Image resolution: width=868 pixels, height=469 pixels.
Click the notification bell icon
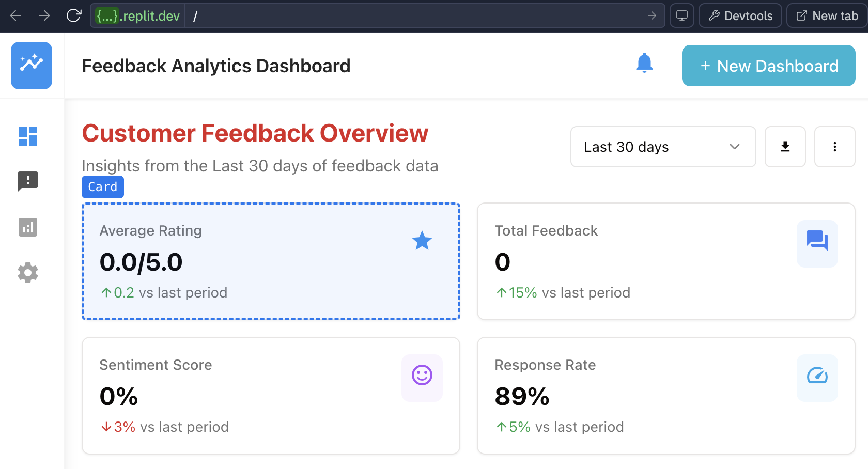point(644,64)
